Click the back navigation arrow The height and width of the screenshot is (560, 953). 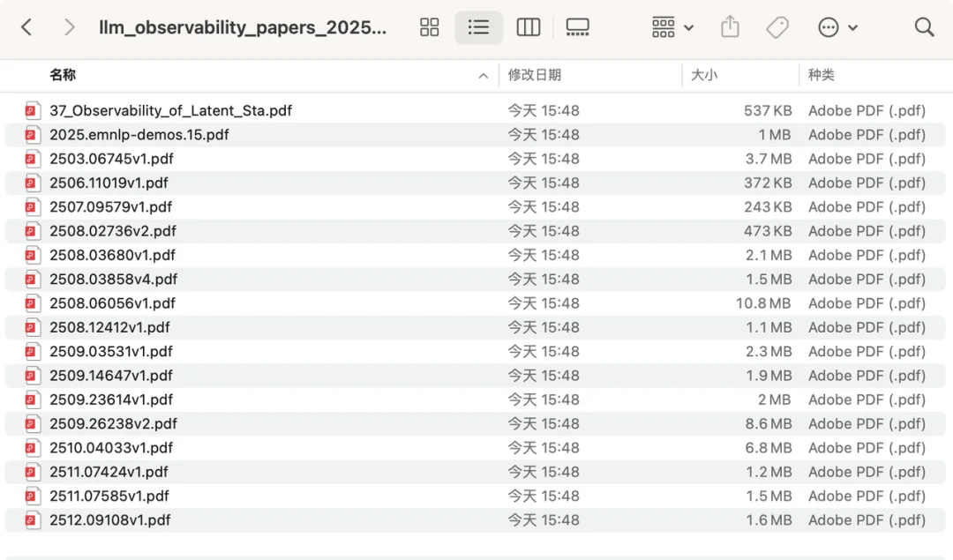(x=26, y=27)
